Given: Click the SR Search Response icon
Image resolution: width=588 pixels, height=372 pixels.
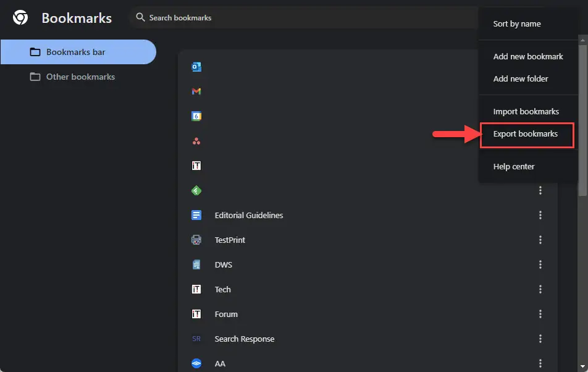Looking at the screenshot, I should (x=196, y=339).
